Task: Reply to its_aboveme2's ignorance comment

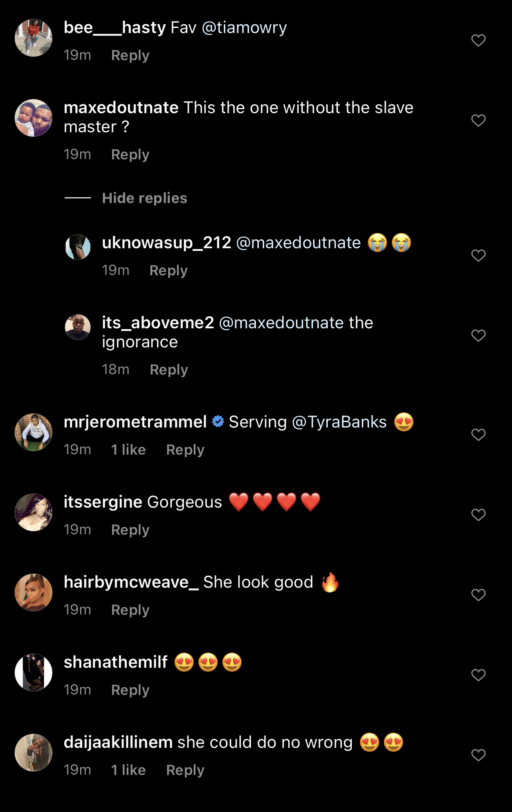Action: point(169,370)
